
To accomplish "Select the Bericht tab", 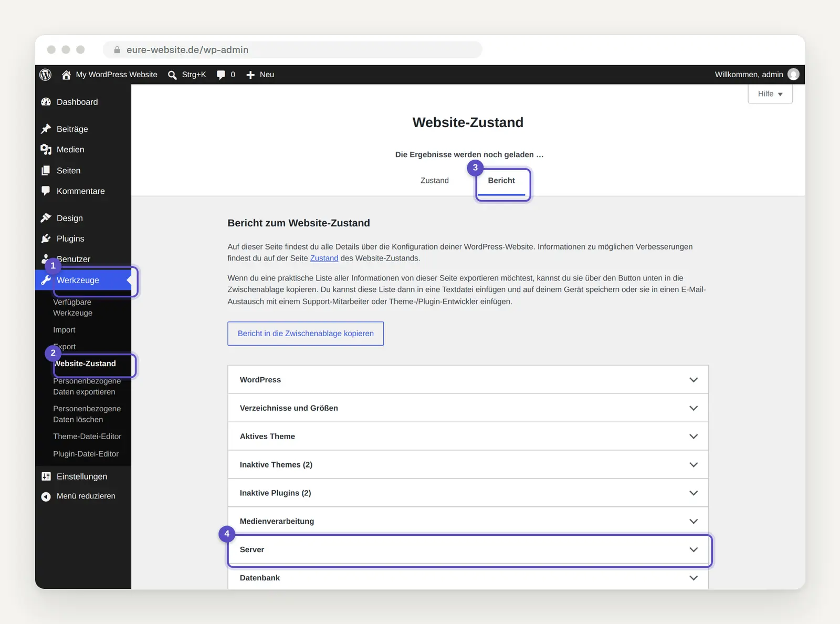I will (501, 181).
